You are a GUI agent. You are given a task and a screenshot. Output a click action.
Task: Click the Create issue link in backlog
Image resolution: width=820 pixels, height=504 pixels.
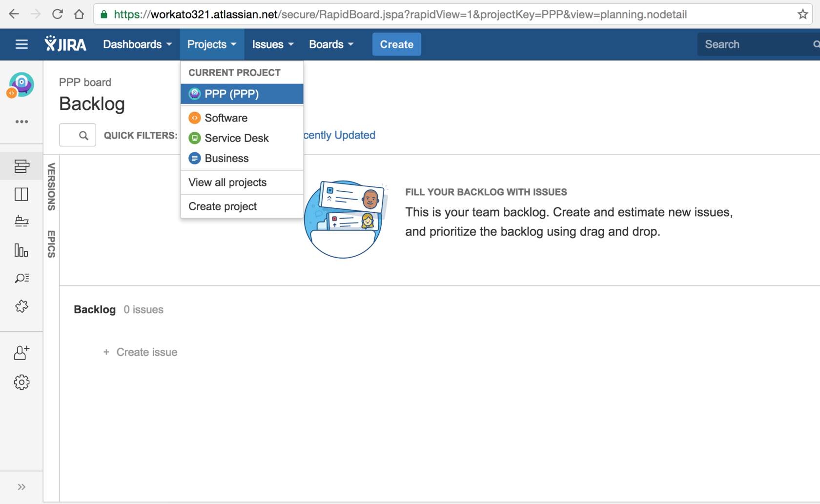(146, 352)
